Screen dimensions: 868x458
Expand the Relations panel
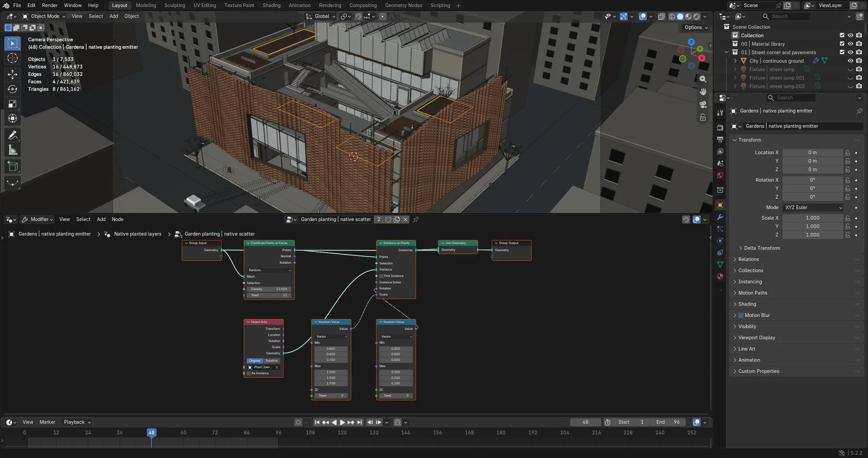coord(749,260)
